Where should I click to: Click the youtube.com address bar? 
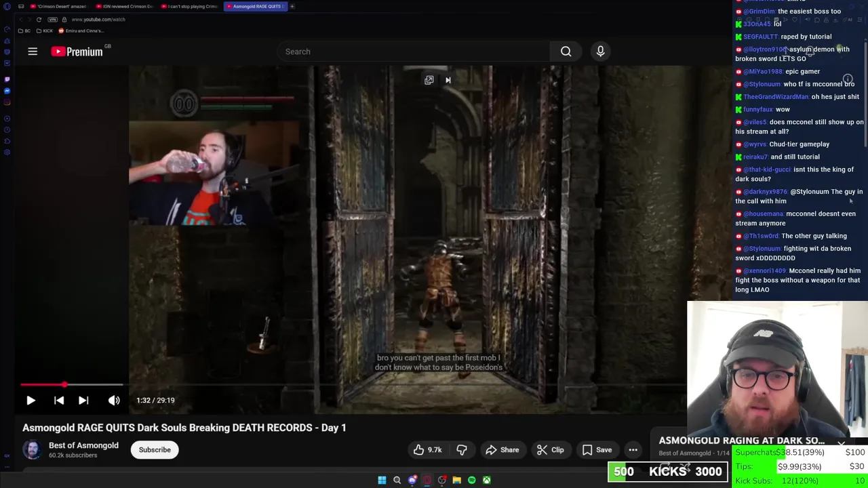98,20
